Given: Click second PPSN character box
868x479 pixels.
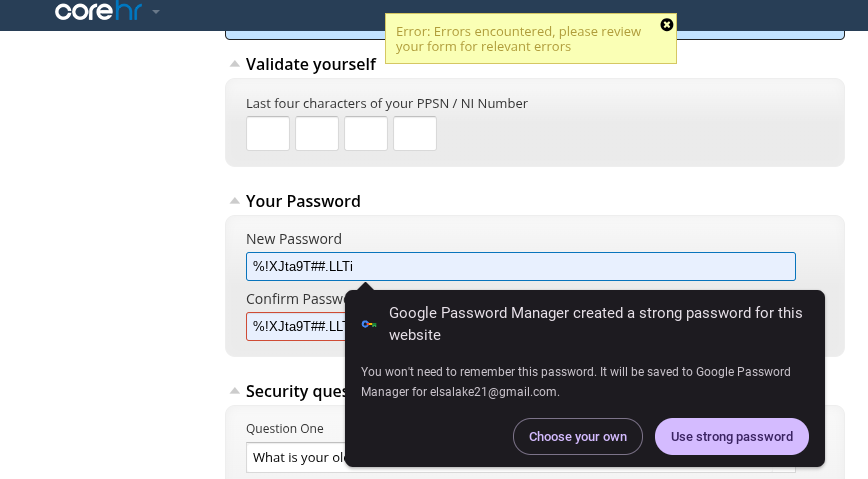Looking at the screenshot, I should [317, 133].
